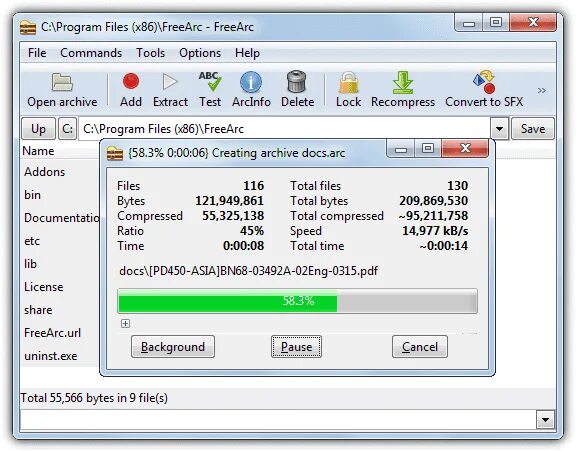Expand the toolbar overflow chevron
576x451 pixels.
coord(541,90)
